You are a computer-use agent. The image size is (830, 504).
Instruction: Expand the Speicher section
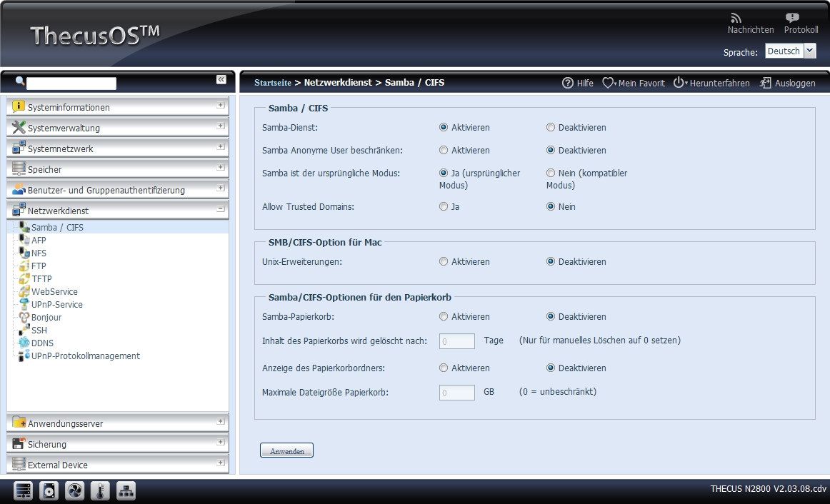tap(221, 167)
